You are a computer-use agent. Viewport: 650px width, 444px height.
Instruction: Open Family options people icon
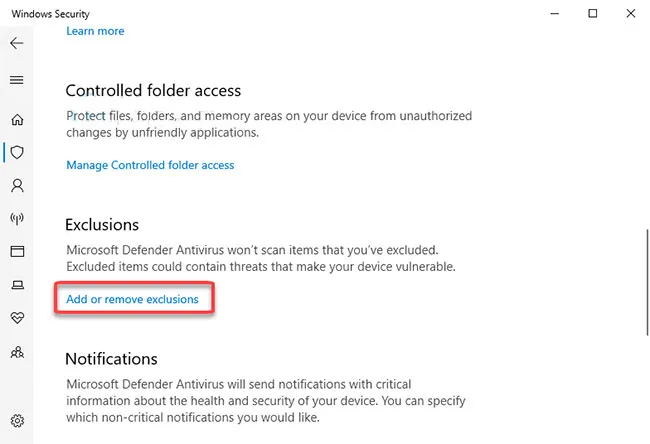coord(16,352)
